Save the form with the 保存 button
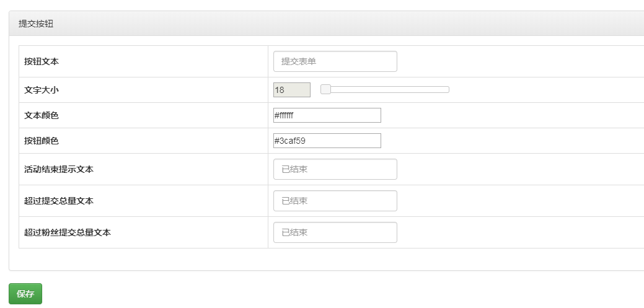This screenshot has height=308, width=644. (x=25, y=294)
